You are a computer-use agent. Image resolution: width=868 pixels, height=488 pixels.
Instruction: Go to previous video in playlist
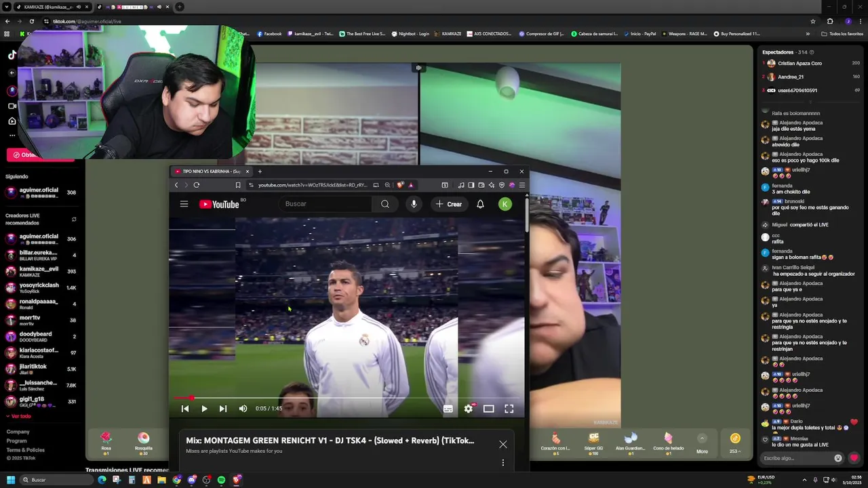[185, 409]
